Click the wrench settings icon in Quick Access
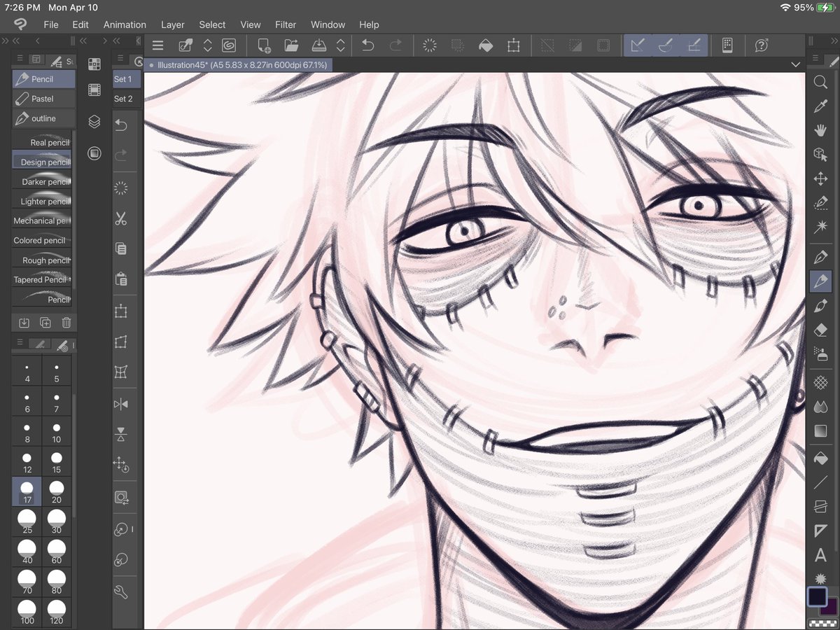 click(121, 592)
